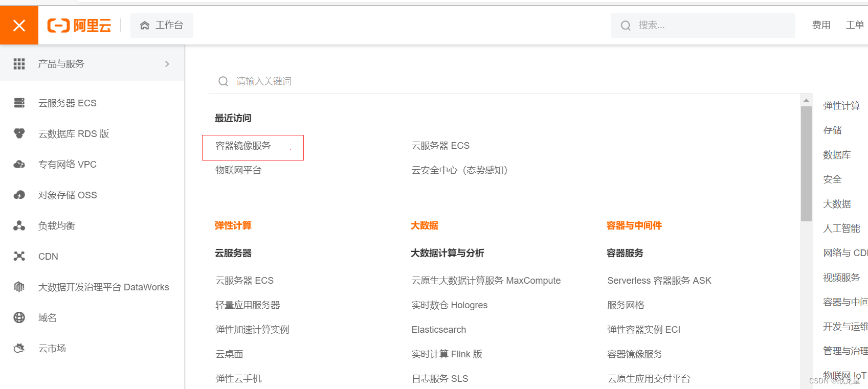Image resolution: width=868 pixels, height=389 pixels.
Task: Open 云原生应用交付平台 link
Action: [x=649, y=379]
